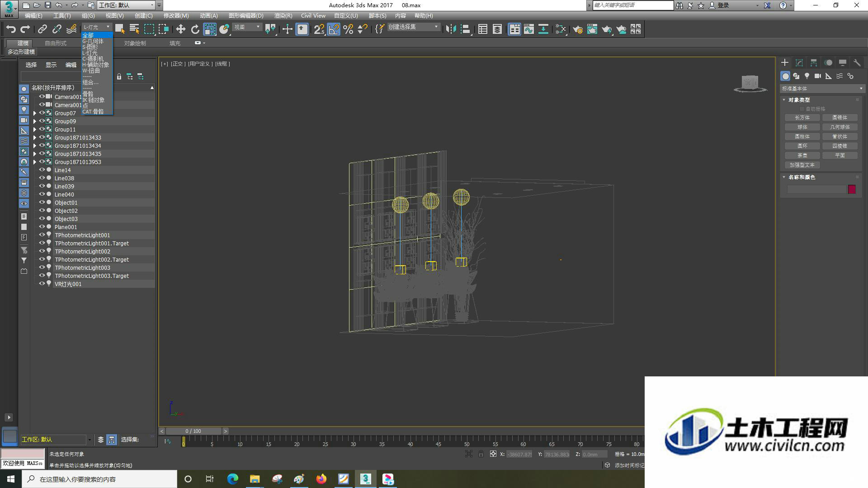Activate the Select Object tool
This screenshot has width=868, height=488.
[120, 29]
